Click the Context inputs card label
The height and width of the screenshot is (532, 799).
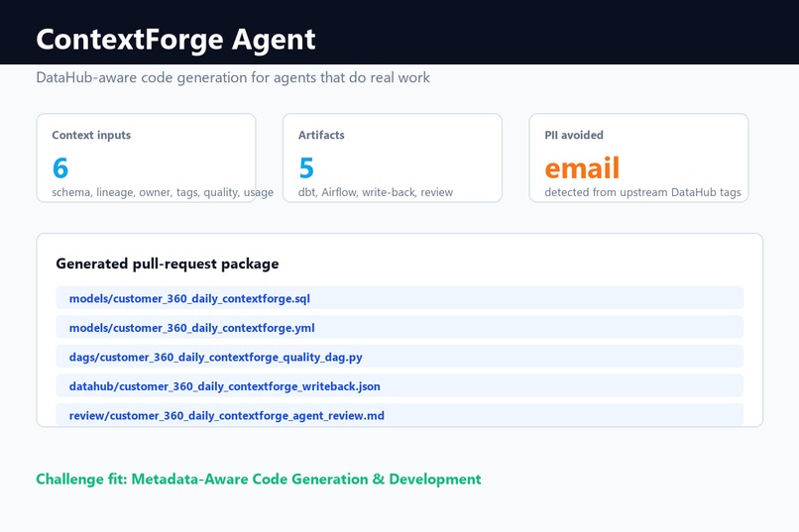(x=91, y=135)
